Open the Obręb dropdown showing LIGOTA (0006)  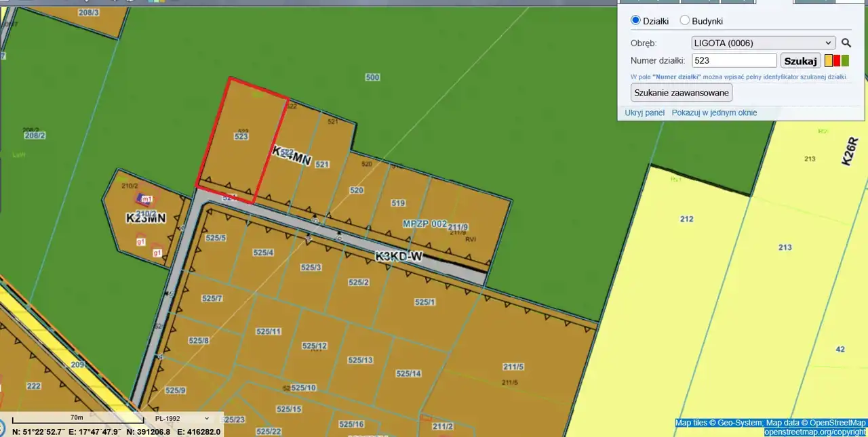[763, 43]
